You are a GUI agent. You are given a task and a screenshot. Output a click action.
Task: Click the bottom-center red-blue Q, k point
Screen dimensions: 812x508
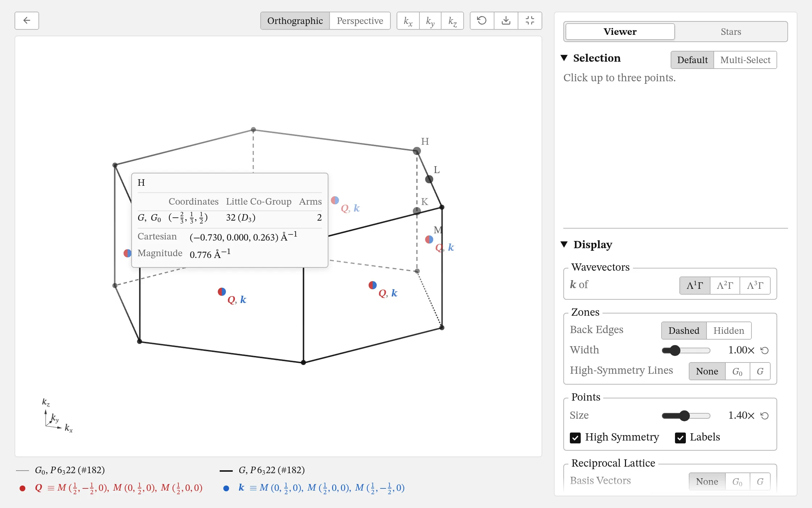tap(222, 292)
